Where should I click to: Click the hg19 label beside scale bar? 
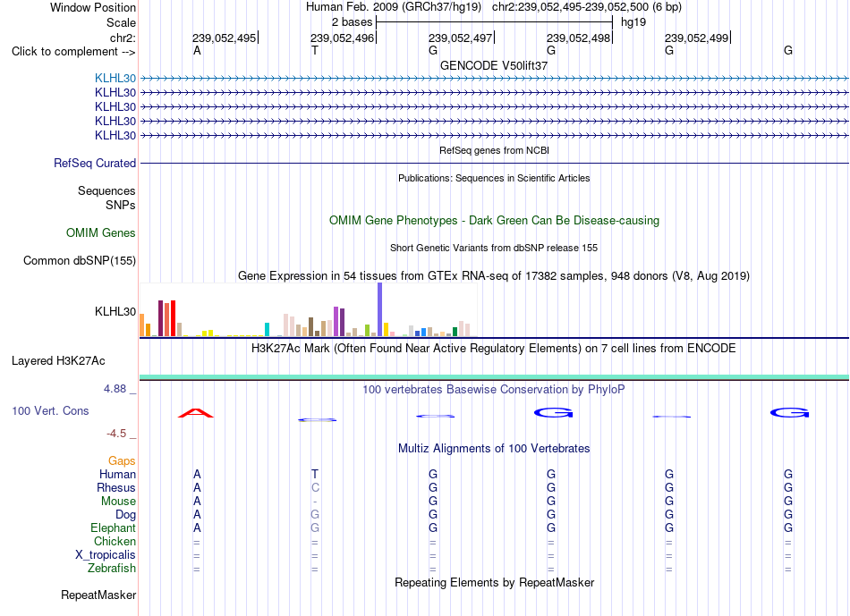[x=633, y=22]
